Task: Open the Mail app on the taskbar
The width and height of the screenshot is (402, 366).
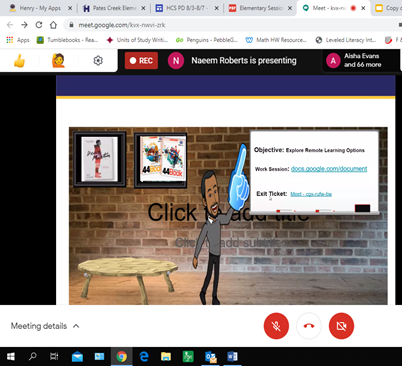Action: (77, 357)
